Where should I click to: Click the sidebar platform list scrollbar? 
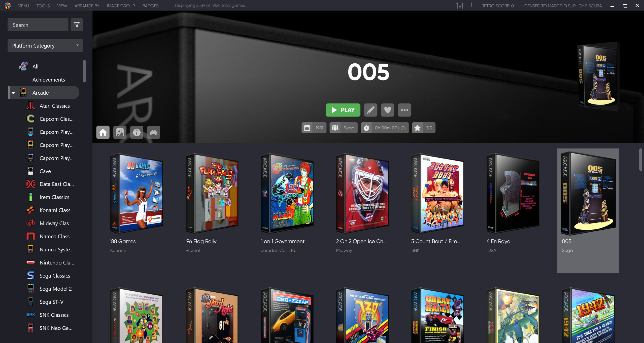[x=85, y=71]
